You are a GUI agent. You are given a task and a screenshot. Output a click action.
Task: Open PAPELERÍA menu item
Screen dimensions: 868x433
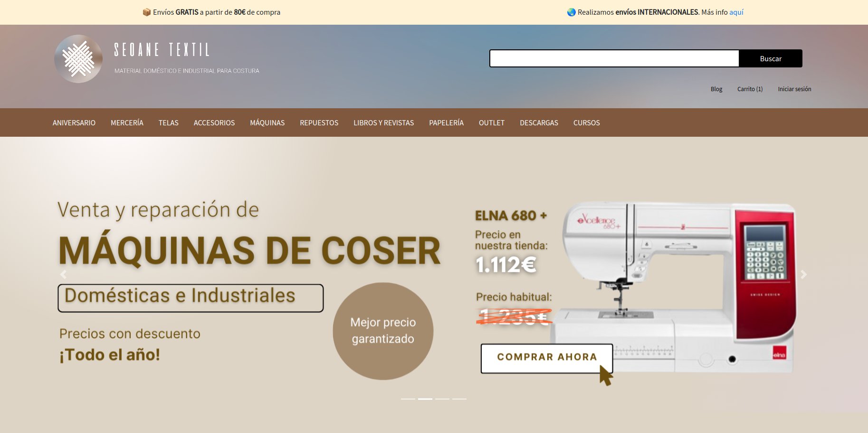coord(447,123)
